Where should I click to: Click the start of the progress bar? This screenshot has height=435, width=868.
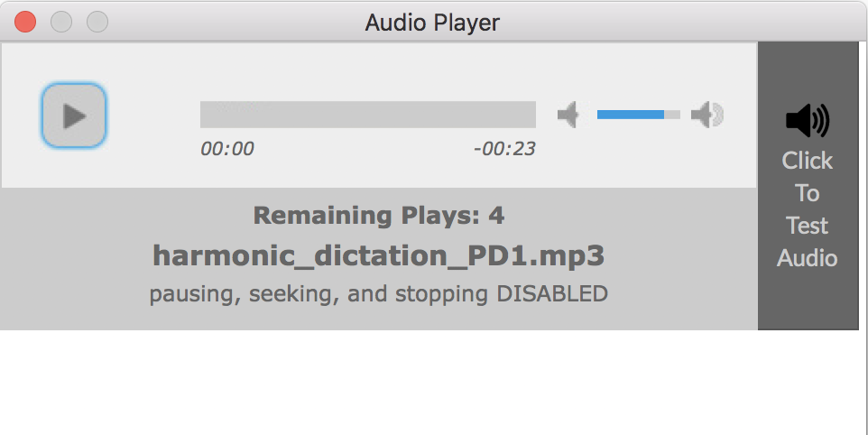point(203,115)
